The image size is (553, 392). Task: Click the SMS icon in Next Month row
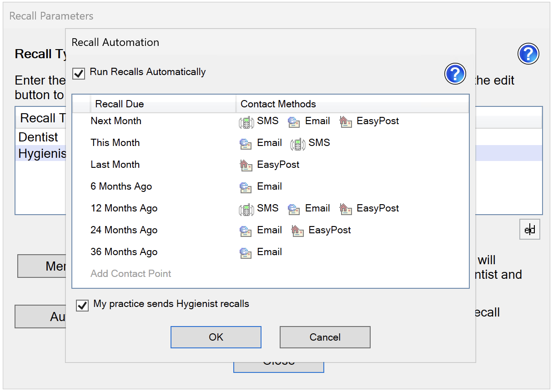[x=246, y=122]
